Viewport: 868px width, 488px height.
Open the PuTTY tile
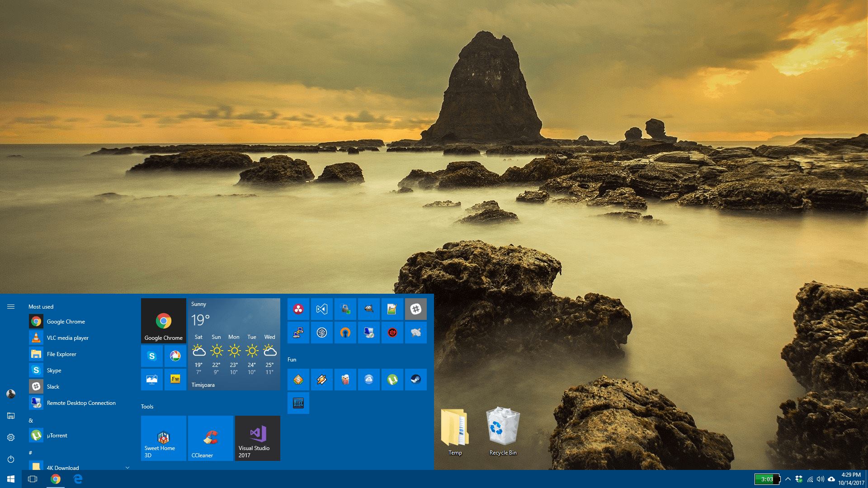click(298, 333)
